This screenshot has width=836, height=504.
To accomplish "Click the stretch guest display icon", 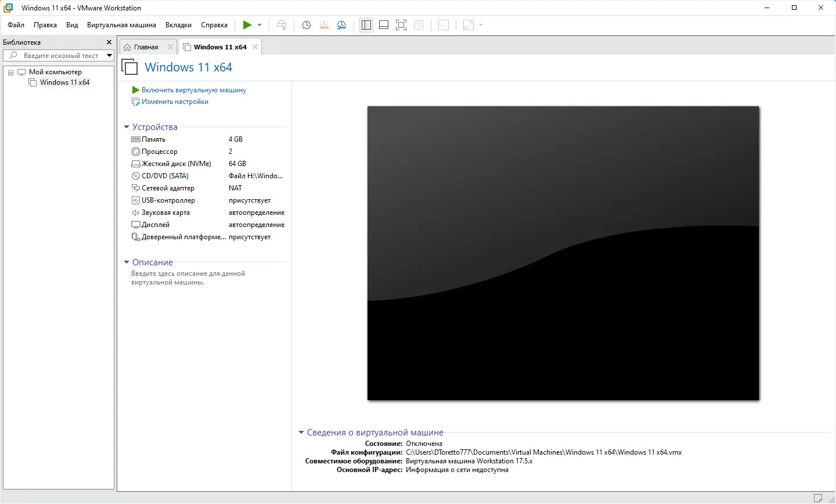I will pyautogui.click(x=469, y=25).
